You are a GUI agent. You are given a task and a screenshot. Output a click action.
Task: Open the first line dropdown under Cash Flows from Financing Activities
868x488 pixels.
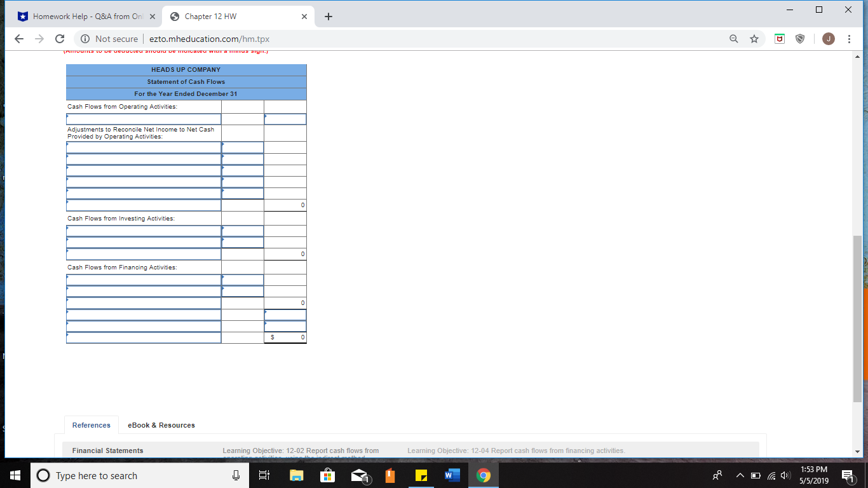(144, 280)
